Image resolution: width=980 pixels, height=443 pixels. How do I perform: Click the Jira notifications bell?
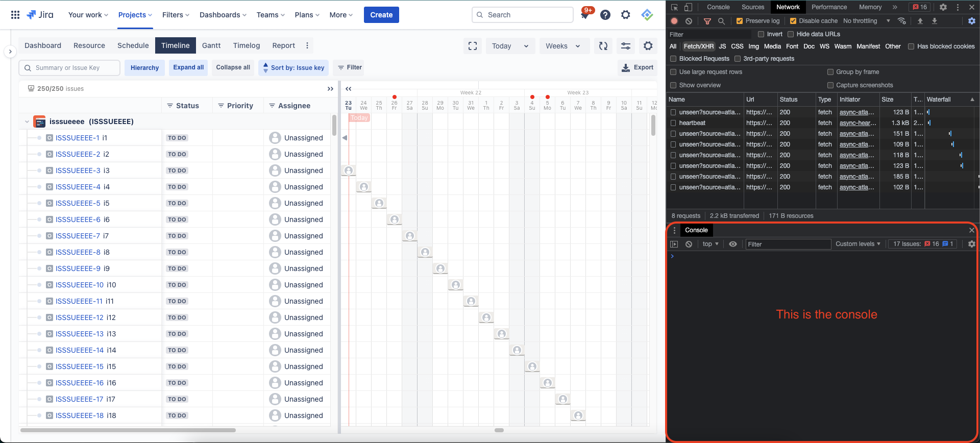click(585, 15)
